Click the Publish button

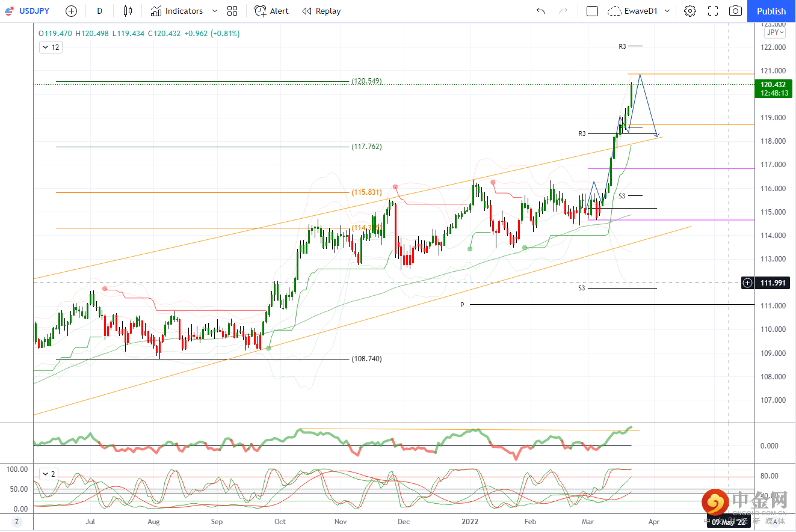(x=771, y=11)
